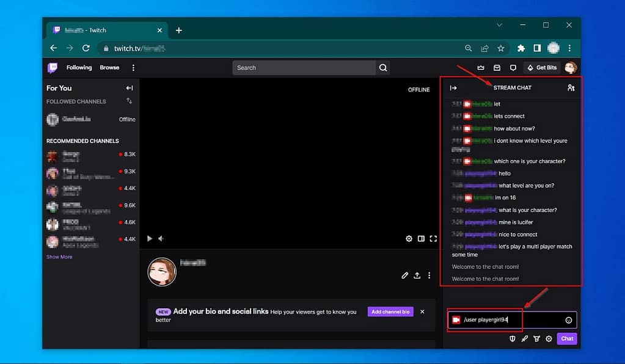This screenshot has height=364, width=625.
Task: Open video player settings gear
Action: point(409,239)
